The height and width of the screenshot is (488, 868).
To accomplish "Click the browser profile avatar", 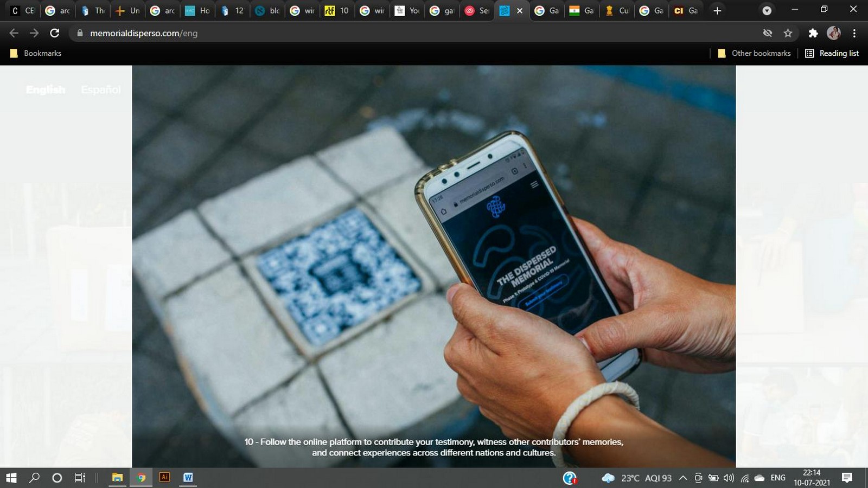I will 834,33.
